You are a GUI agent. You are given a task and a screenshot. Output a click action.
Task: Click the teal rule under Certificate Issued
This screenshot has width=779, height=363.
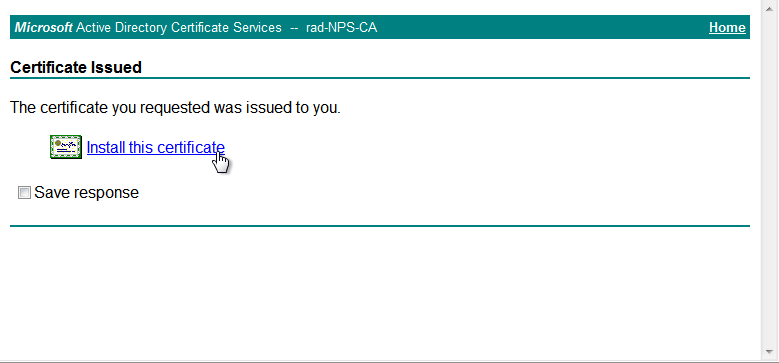pyautogui.click(x=380, y=78)
